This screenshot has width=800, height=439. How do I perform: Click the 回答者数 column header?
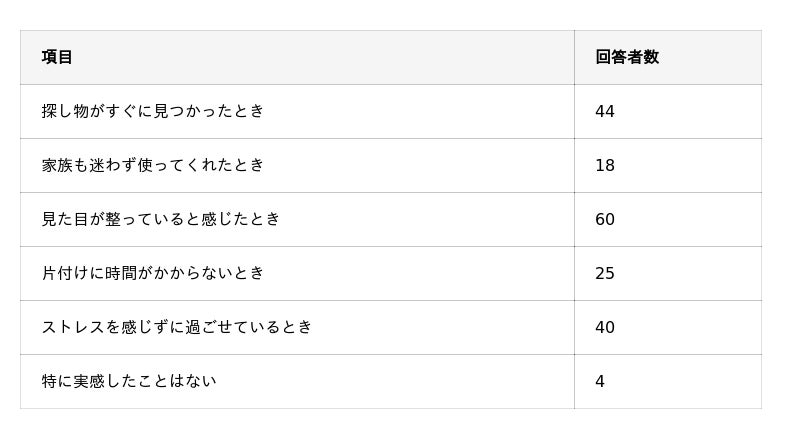(x=627, y=57)
